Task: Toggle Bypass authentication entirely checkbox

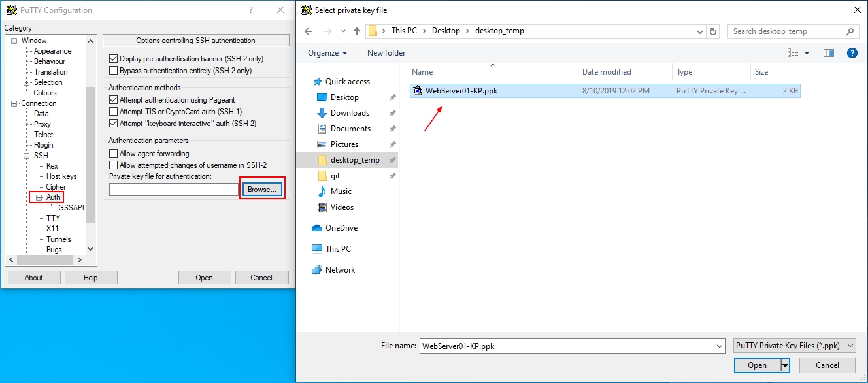Action: [x=114, y=71]
